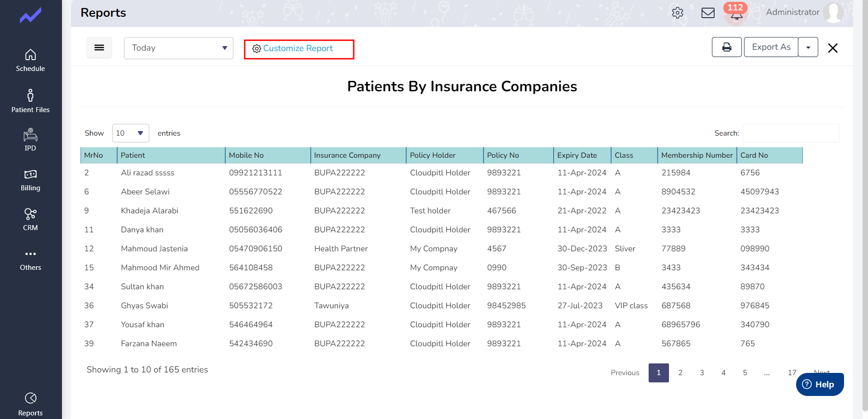Go to page 4

coord(723,373)
